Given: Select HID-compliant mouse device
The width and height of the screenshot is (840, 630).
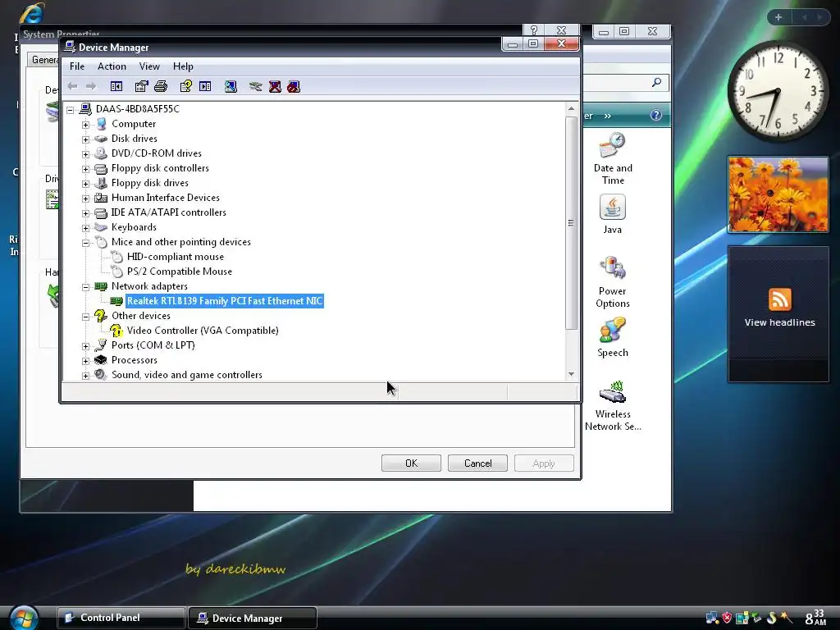Looking at the screenshot, I should click(x=176, y=257).
